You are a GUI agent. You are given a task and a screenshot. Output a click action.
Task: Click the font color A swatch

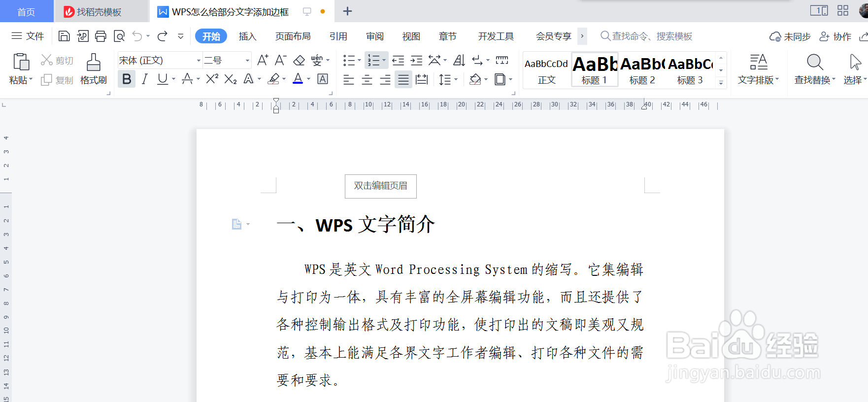point(298,79)
